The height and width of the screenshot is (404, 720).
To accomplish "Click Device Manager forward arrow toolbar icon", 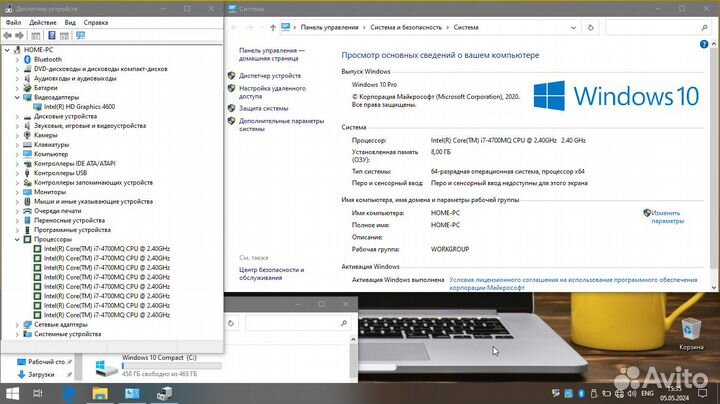I will 19,35.
